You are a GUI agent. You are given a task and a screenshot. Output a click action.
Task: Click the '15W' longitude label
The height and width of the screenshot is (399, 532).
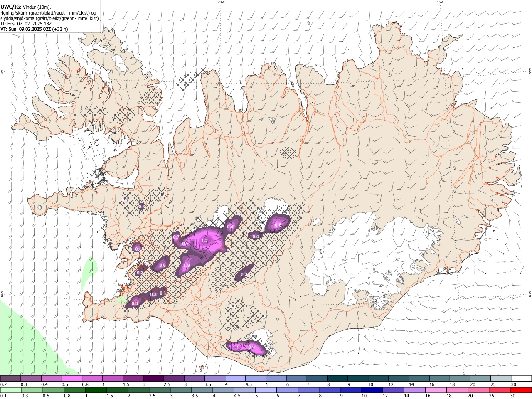click(x=440, y=2)
